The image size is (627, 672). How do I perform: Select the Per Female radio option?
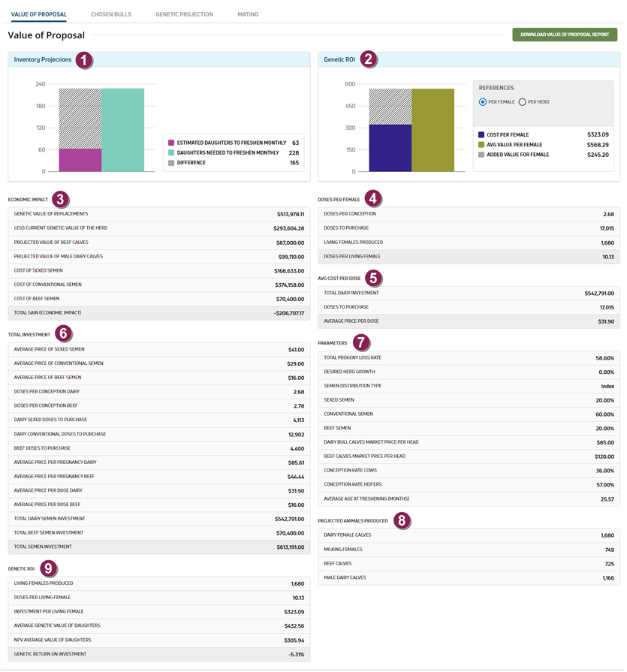click(482, 101)
